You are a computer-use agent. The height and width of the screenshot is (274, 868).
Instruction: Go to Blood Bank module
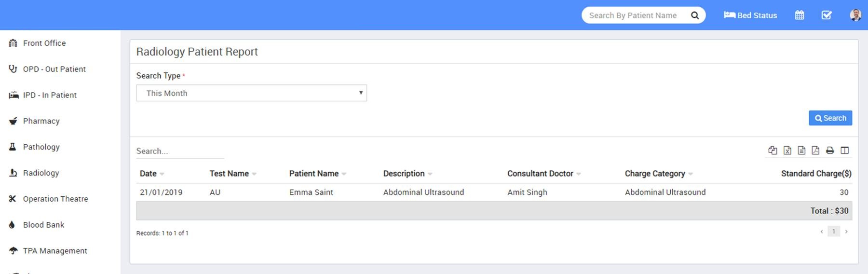[x=43, y=225]
